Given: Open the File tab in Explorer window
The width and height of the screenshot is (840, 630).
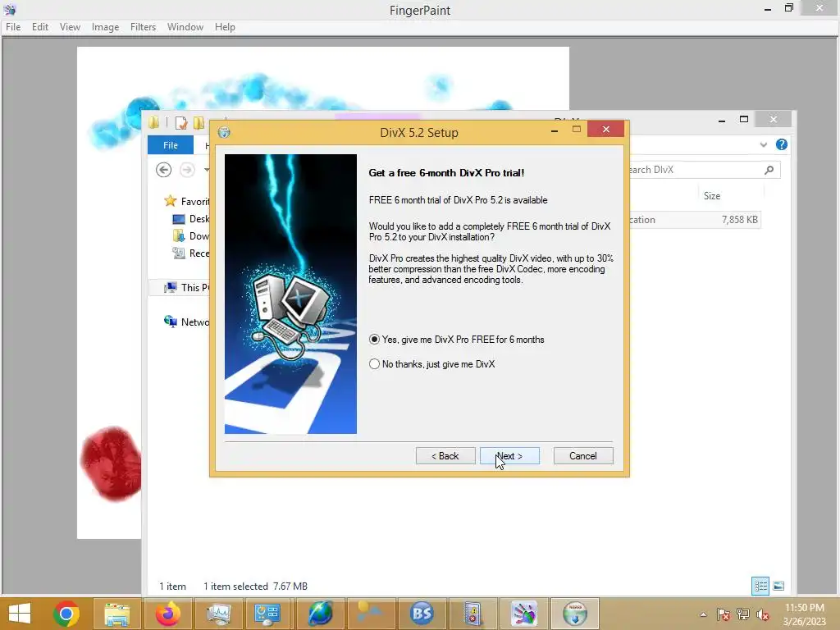Looking at the screenshot, I should (x=171, y=145).
